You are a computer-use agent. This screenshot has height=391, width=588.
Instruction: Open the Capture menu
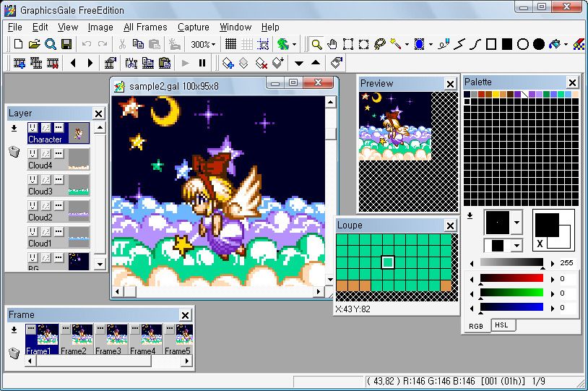193,27
